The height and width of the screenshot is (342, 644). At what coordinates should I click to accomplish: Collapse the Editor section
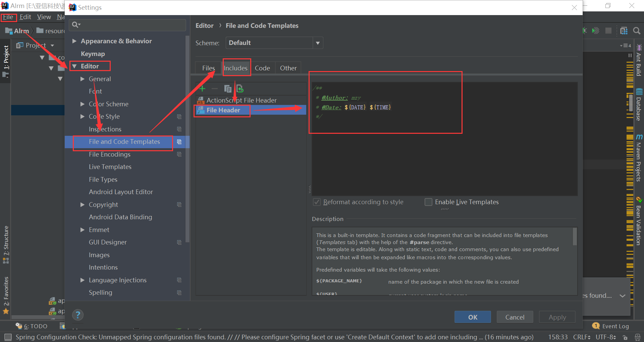pos(74,66)
